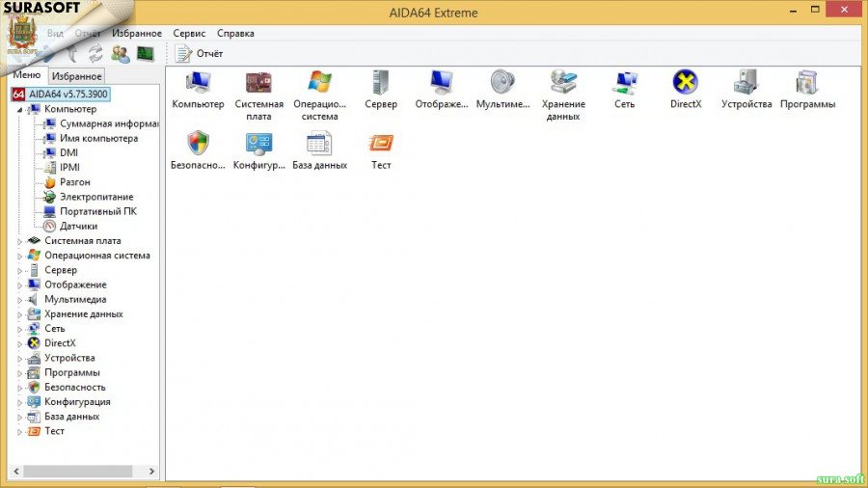Expand the Системная плата tree node
Image resolution: width=868 pixels, height=488 pixels.
pos(19,241)
